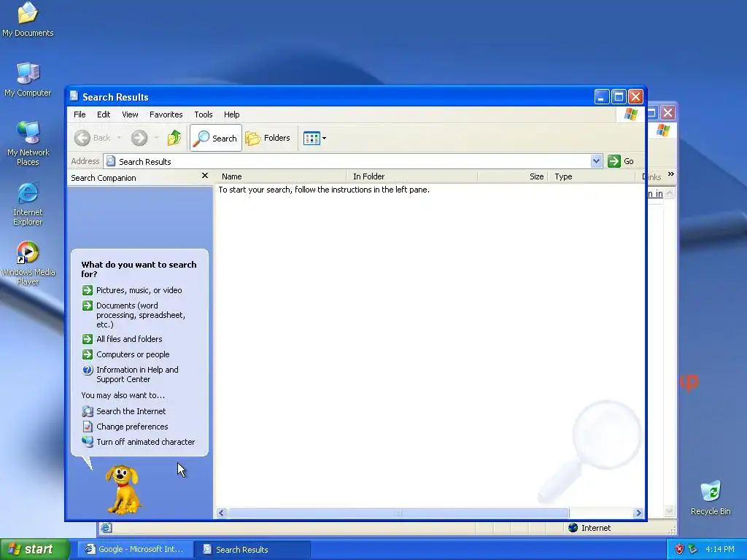Minimize the Search Results window
747x560 pixels.
602,97
